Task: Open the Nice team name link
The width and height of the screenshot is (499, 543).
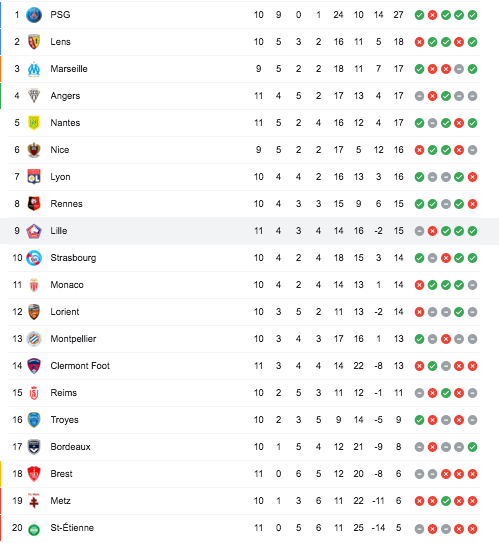Action: [x=60, y=150]
